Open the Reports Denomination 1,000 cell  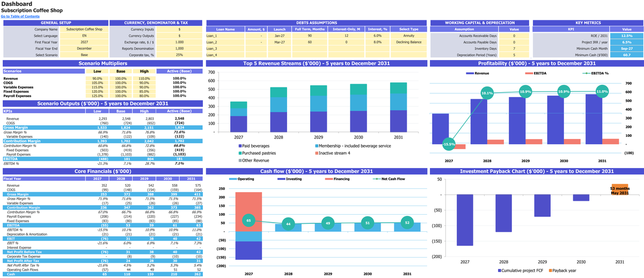pos(179,48)
